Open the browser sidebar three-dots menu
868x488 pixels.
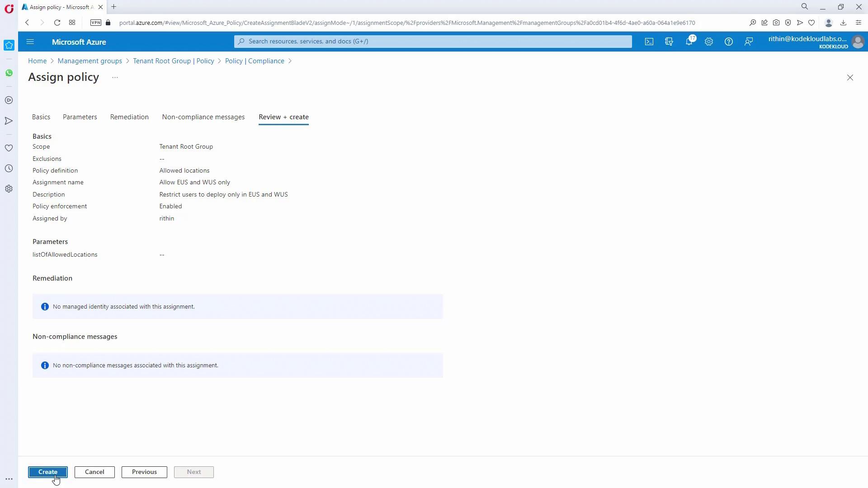9,479
